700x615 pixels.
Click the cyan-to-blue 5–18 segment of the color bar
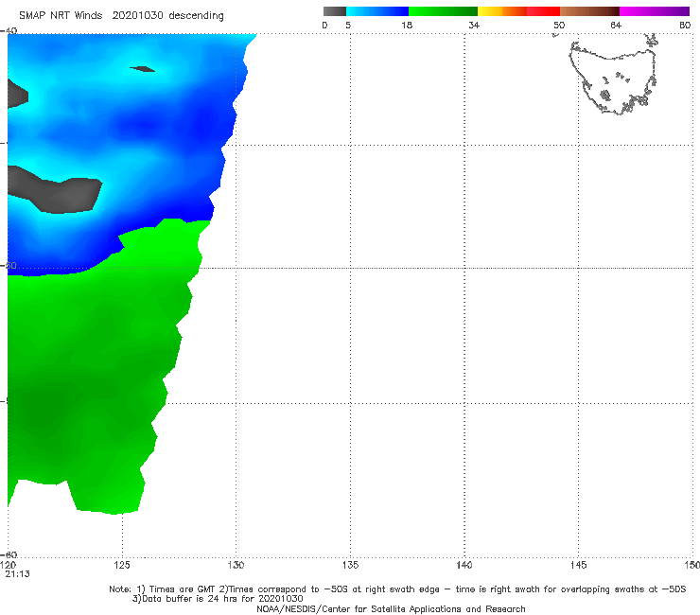(x=377, y=11)
